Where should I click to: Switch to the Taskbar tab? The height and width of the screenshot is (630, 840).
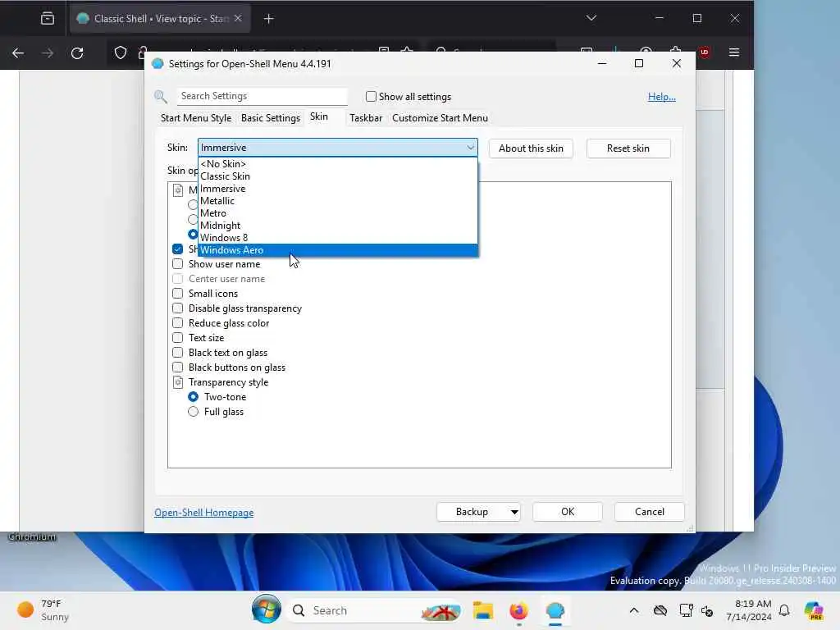click(366, 118)
